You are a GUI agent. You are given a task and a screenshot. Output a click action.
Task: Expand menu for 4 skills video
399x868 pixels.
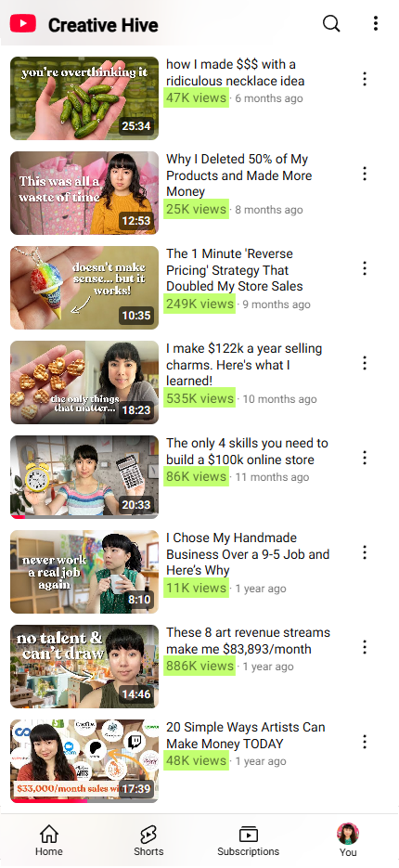[x=364, y=458]
